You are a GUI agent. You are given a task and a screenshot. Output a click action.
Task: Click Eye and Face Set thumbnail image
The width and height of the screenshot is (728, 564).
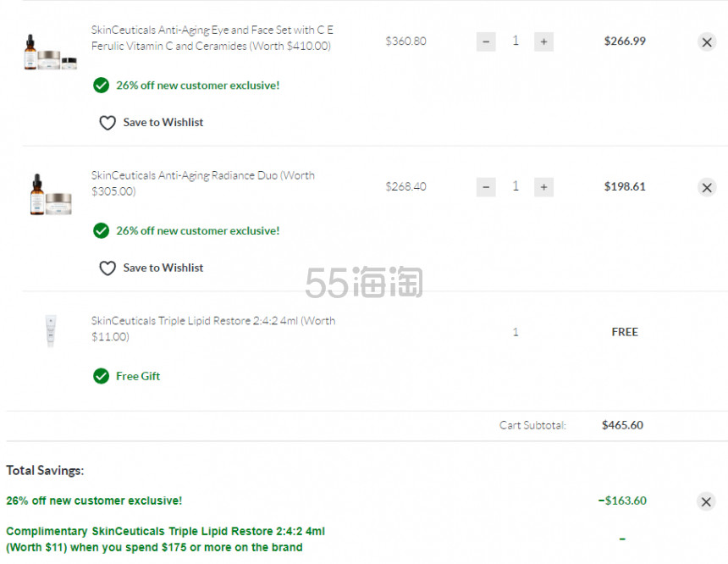click(50, 53)
